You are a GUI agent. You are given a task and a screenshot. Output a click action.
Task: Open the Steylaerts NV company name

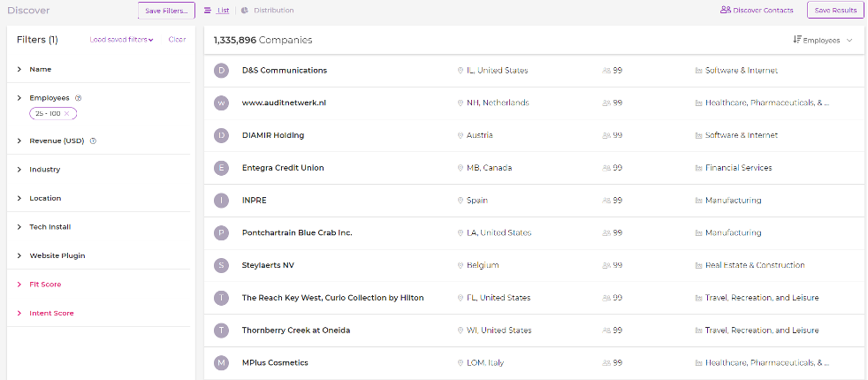(268, 265)
